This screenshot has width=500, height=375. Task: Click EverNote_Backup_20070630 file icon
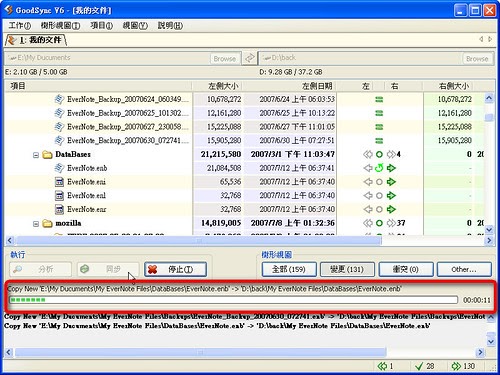click(x=59, y=140)
